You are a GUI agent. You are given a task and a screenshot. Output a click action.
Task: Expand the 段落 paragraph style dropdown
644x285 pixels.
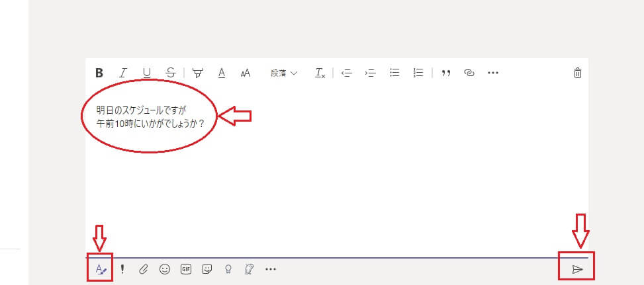click(x=283, y=73)
